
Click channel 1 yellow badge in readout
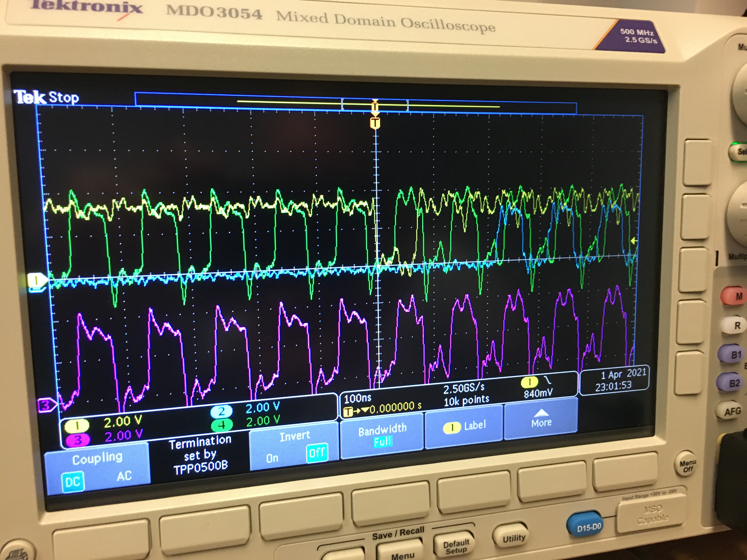pos(77,426)
